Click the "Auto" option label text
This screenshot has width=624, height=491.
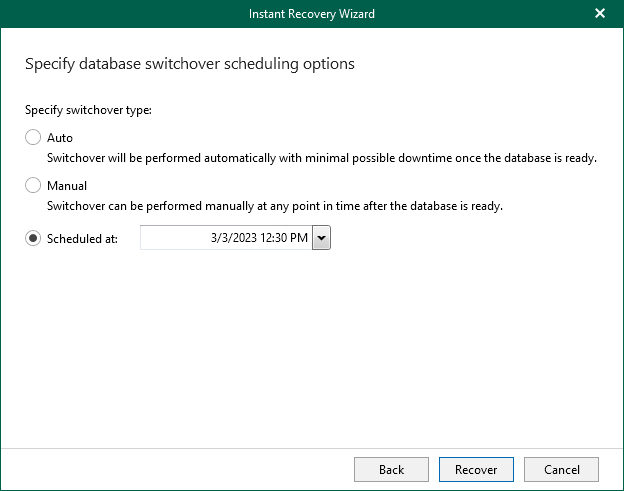point(60,138)
